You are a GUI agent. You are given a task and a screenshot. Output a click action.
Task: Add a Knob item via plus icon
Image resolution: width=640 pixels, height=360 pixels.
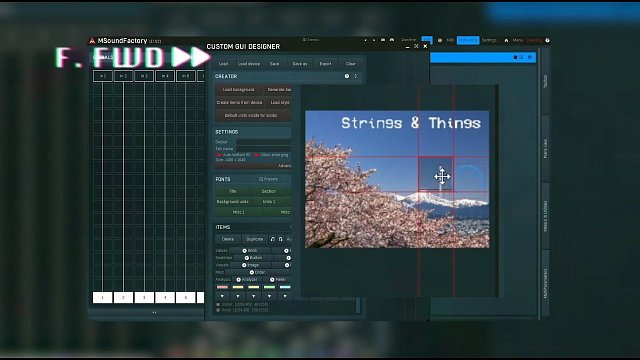point(244,251)
